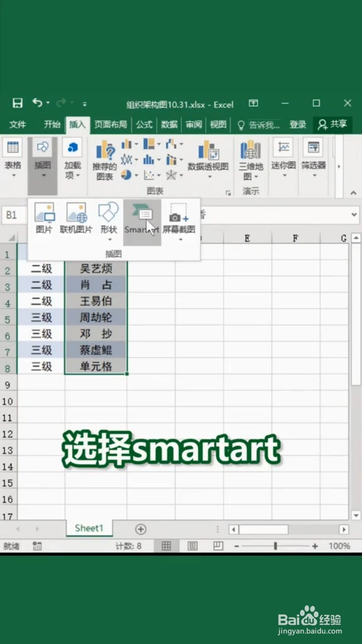Select row 10 header
Viewport: 362px width, 644px height.
[x=8, y=401]
